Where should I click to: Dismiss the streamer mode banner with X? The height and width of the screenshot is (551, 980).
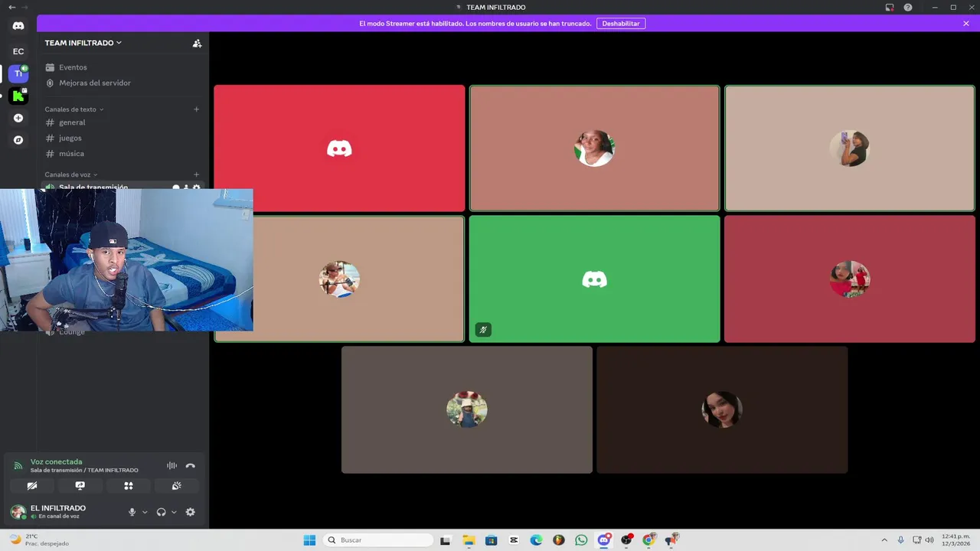coord(966,24)
